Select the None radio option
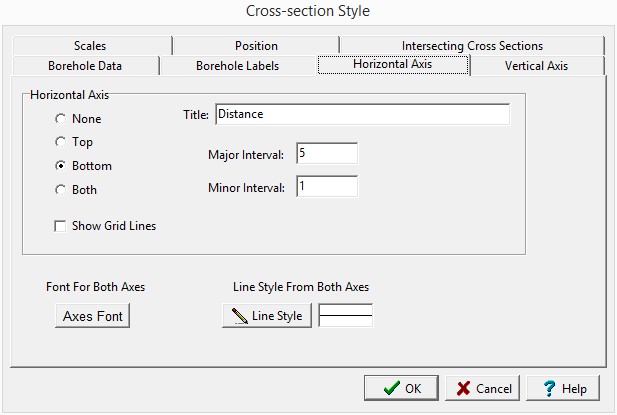The height and width of the screenshot is (415, 617). point(61,119)
